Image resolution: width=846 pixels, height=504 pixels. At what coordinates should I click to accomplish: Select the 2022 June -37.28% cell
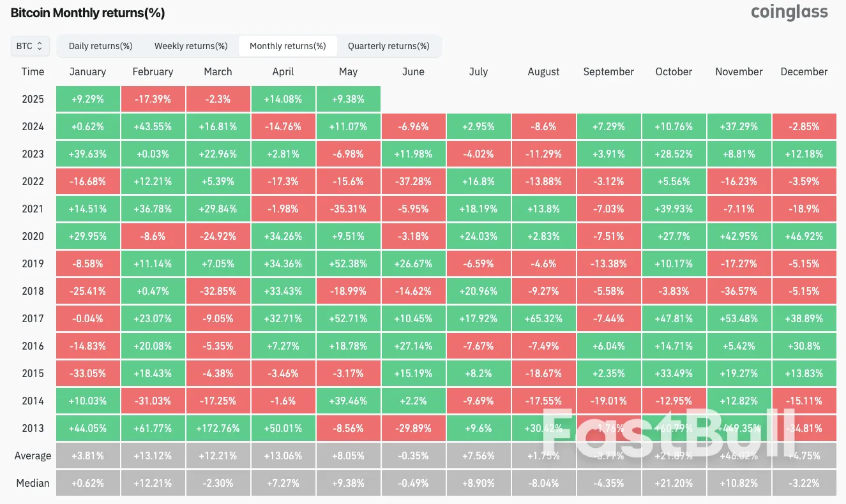coord(413,181)
